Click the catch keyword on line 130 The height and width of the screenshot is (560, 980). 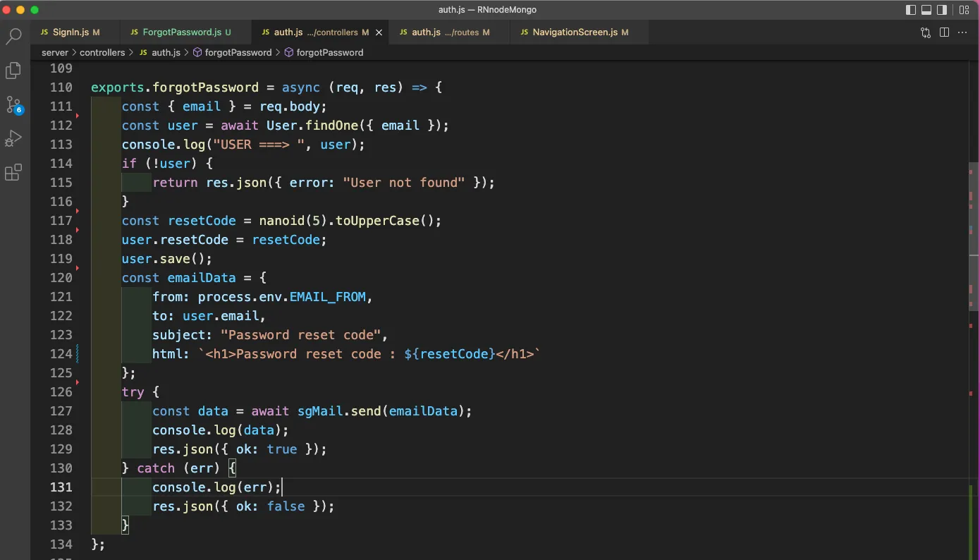tap(156, 468)
